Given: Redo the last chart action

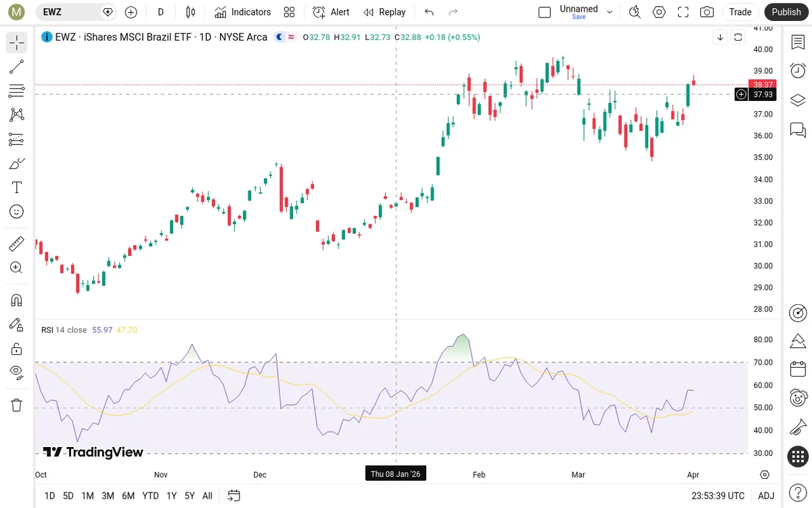Looking at the screenshot, I should pos(453,12).
